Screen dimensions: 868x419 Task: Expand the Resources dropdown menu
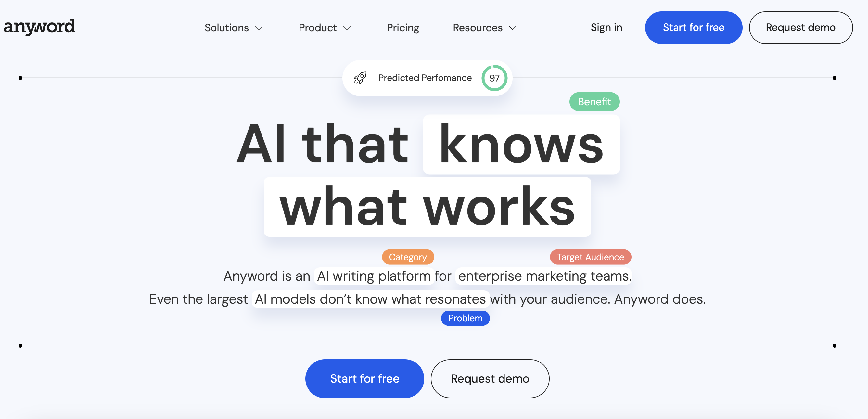click(484, 27)
